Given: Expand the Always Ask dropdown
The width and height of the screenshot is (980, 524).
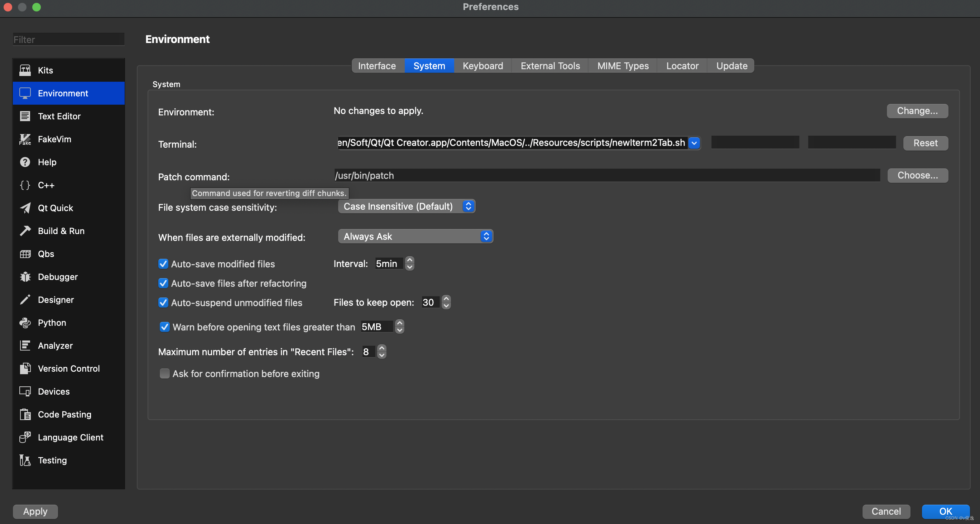Looking at the screenshot, I should (415, 236).
